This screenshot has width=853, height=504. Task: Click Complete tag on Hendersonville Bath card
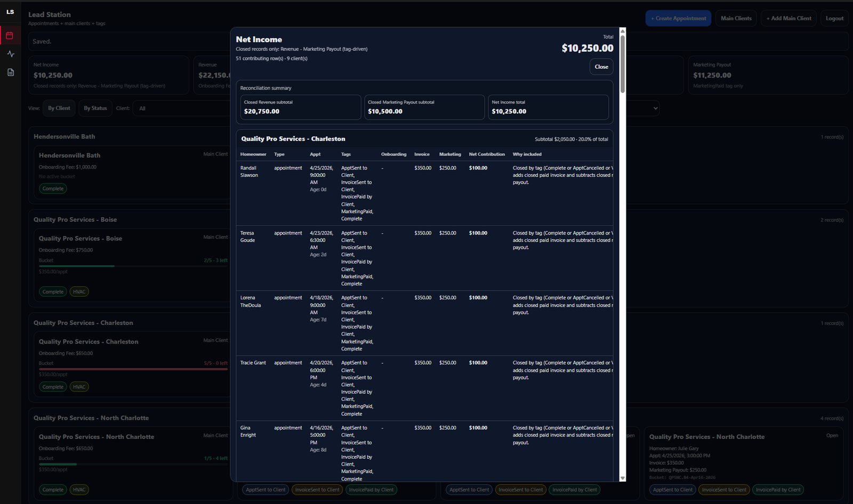(x=53, y=189)
